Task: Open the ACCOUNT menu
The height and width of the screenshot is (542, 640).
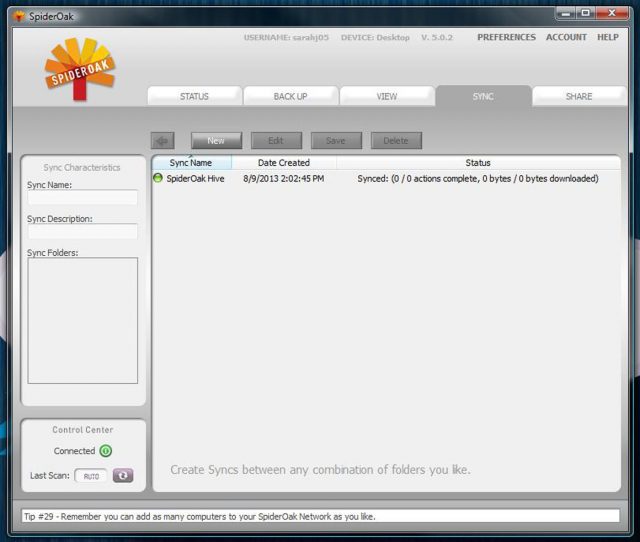Action: [566, 37]
